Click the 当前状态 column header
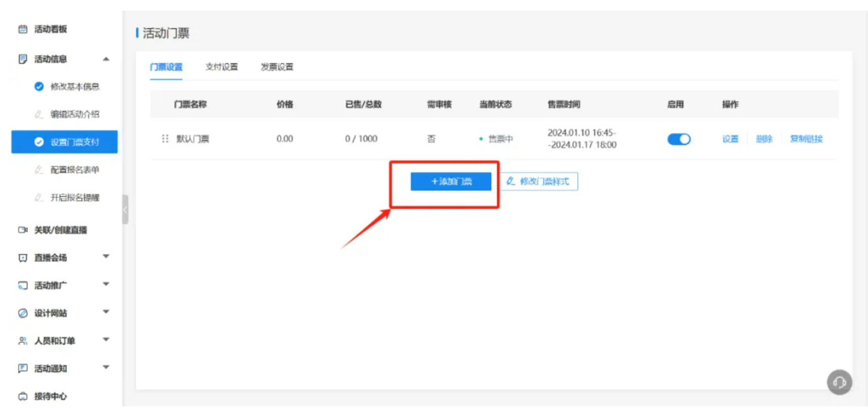This screenshot has height=419, width=868. click(496, 104)
